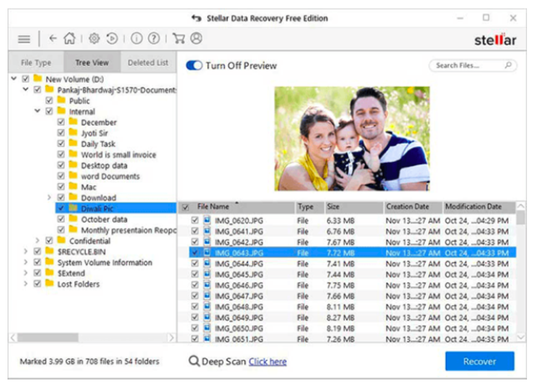Open the help question mark icon
This screenshot has height=392, width=542.
pyautogui.click(x=154, y=38)
